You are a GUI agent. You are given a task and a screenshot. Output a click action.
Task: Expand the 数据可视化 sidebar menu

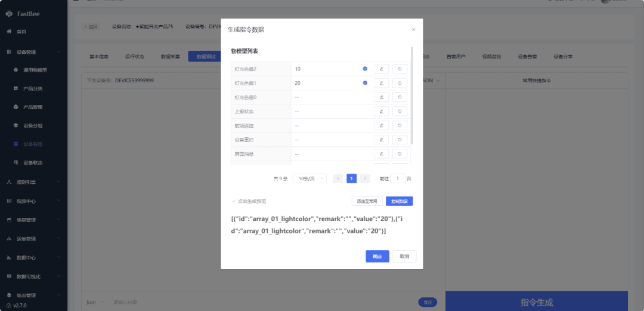point(33,276)
